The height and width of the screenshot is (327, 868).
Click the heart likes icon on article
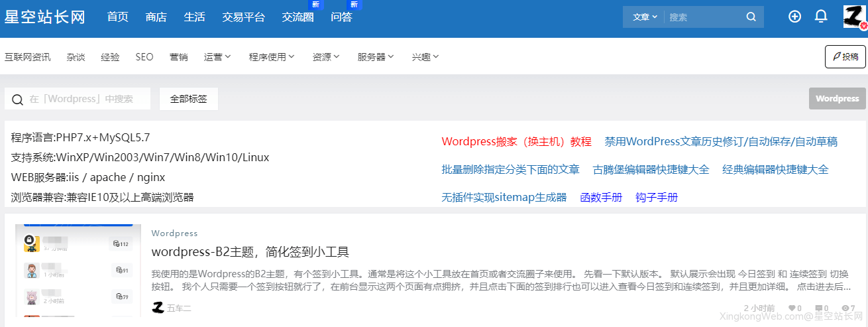790,308
